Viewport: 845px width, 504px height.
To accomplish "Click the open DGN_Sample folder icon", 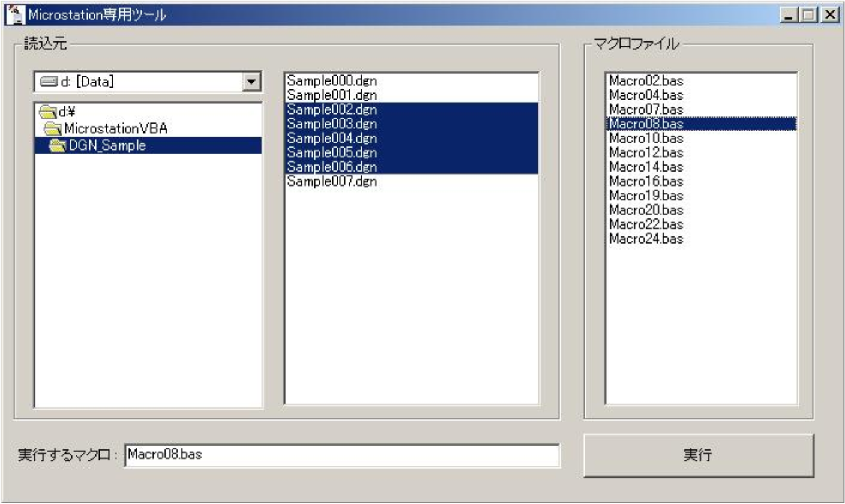I will 59,145.
